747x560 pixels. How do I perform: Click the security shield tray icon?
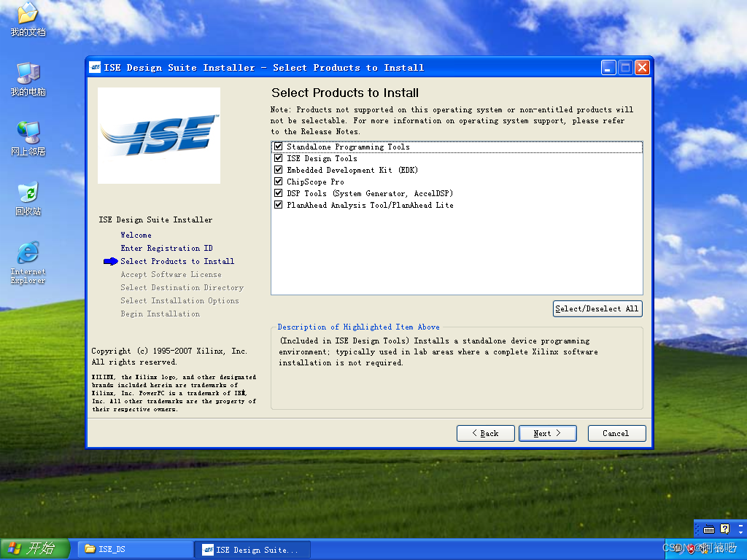point(690,549)
